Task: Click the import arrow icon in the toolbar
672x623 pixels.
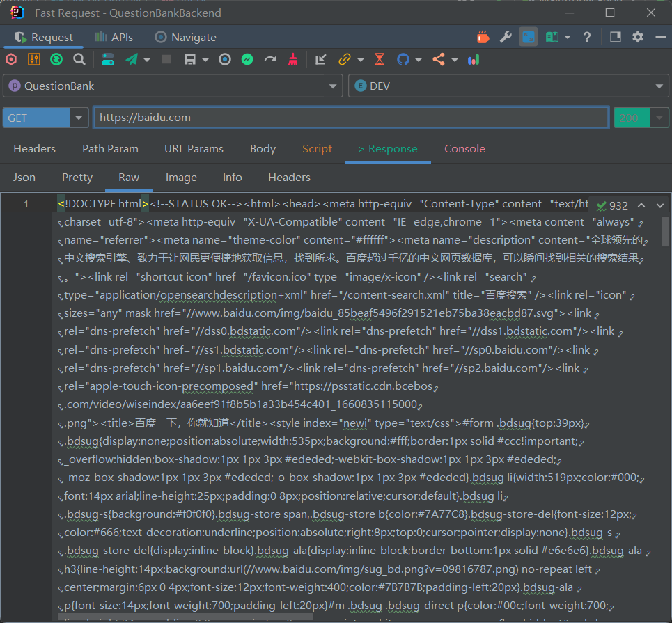Action: pyautogui.click(x=320, y=60)
